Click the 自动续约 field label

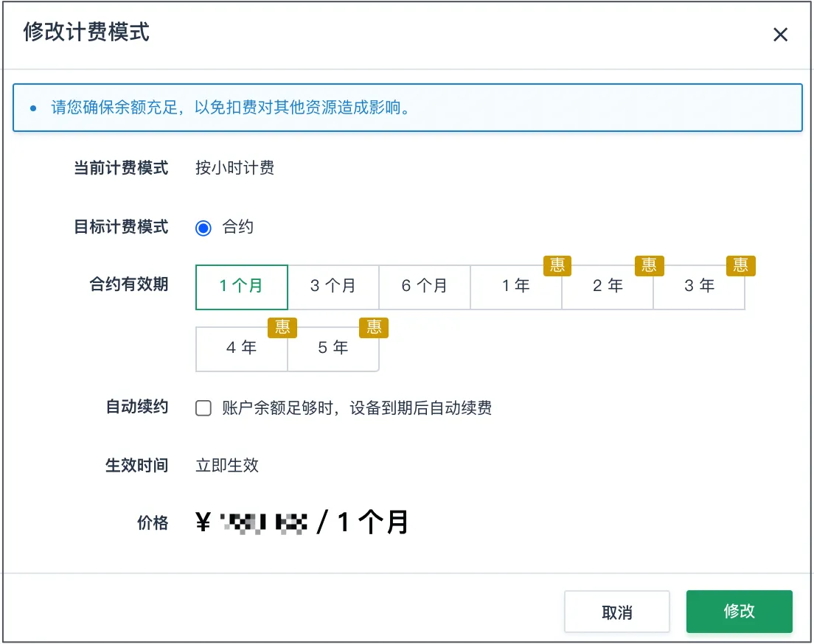click(x=137, y=406)
